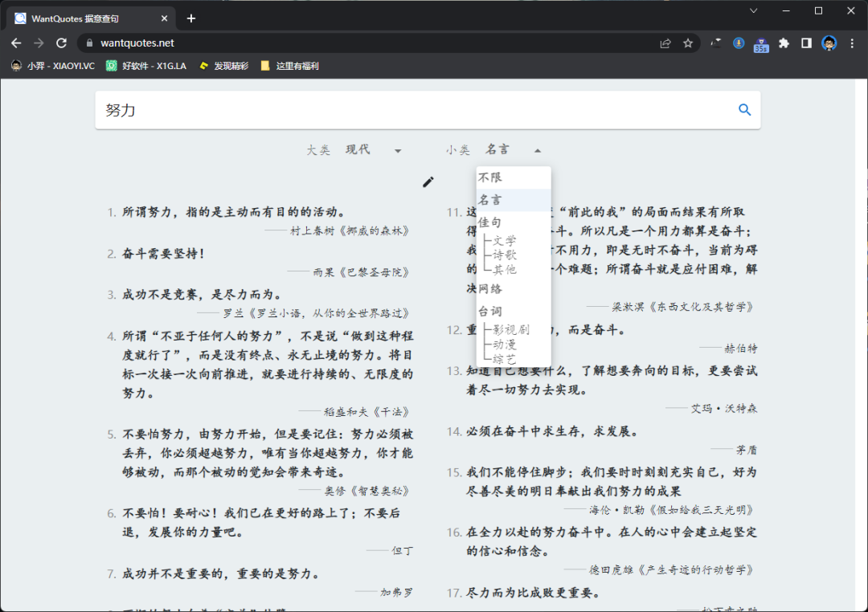Bookmark this page with the star icon
Viewport: 868px width, 612px height.
[688, 43]
